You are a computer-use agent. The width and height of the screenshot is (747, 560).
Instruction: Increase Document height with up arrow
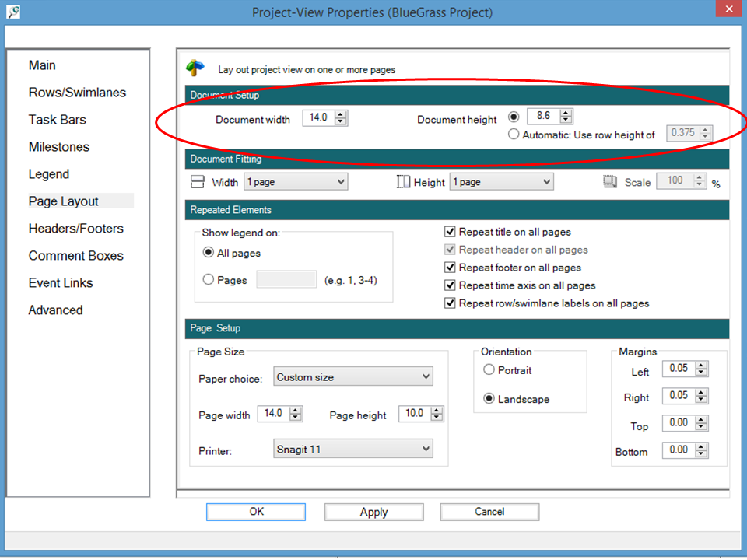[x=566, y=113]
